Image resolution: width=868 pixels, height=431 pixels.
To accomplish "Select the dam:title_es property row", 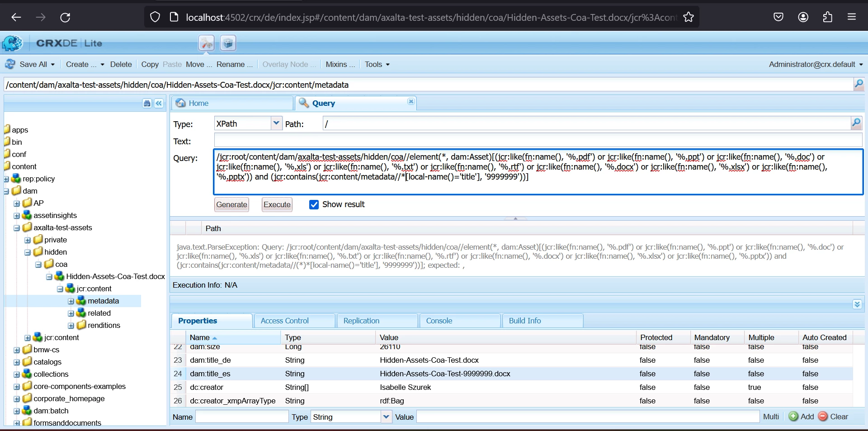I will point(512,374).
